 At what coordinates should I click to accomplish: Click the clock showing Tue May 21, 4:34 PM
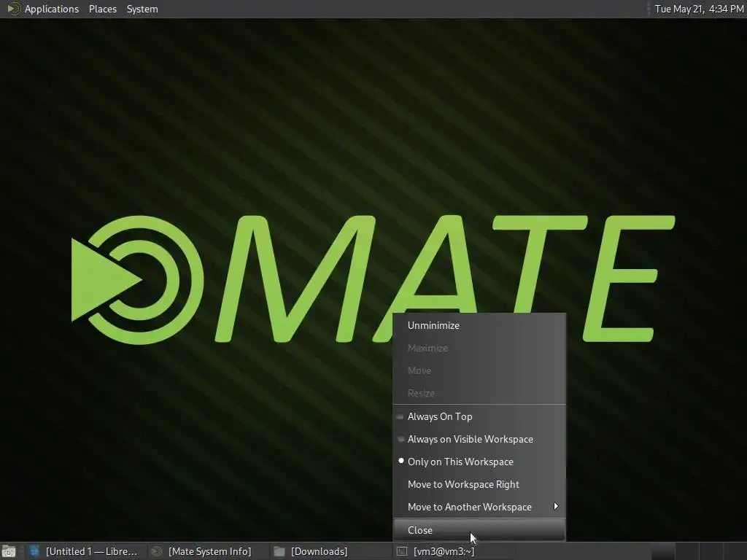[x=699, y=9]
